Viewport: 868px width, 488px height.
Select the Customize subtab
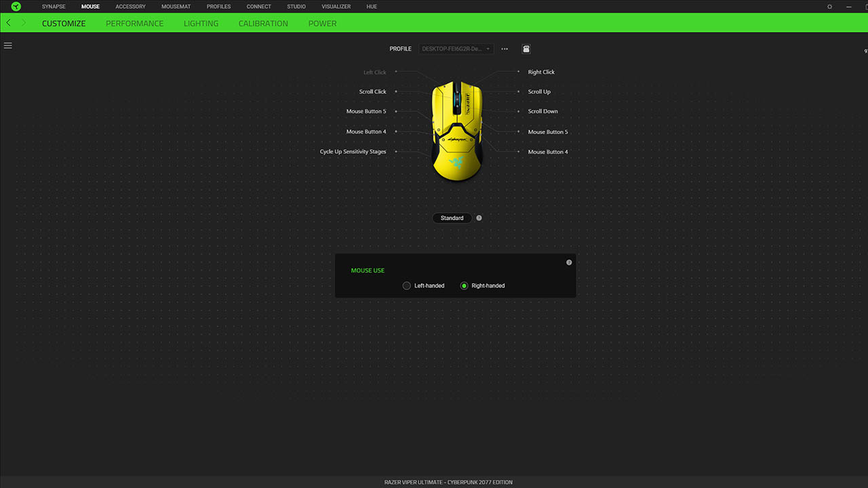(x=64, y=23)
